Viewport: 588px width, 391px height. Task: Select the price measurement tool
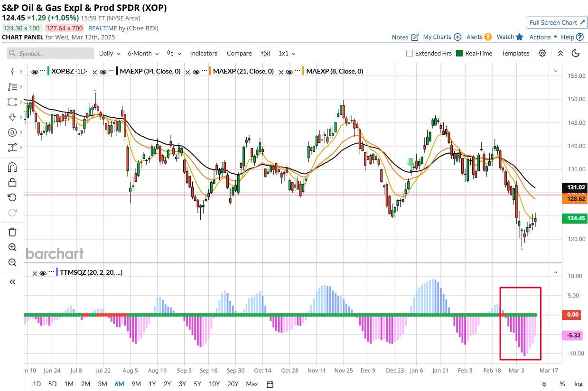tap(12, 148)
